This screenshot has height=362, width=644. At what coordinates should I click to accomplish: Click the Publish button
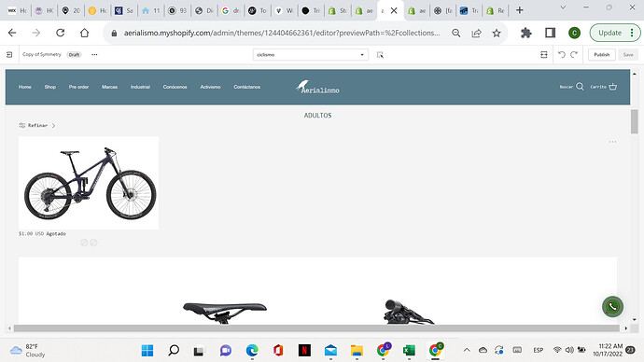[x=602, y=55]
